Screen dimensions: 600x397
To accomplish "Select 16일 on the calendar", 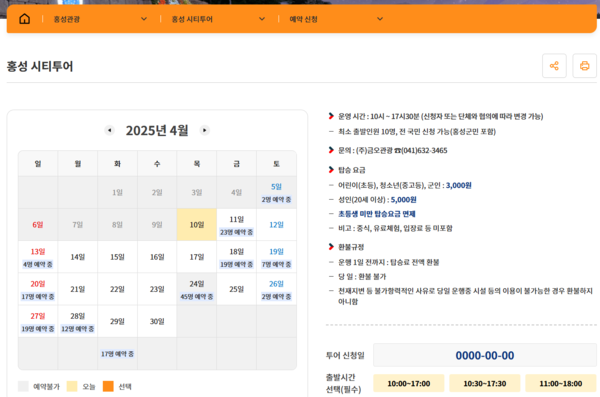I will pos(157,257).
